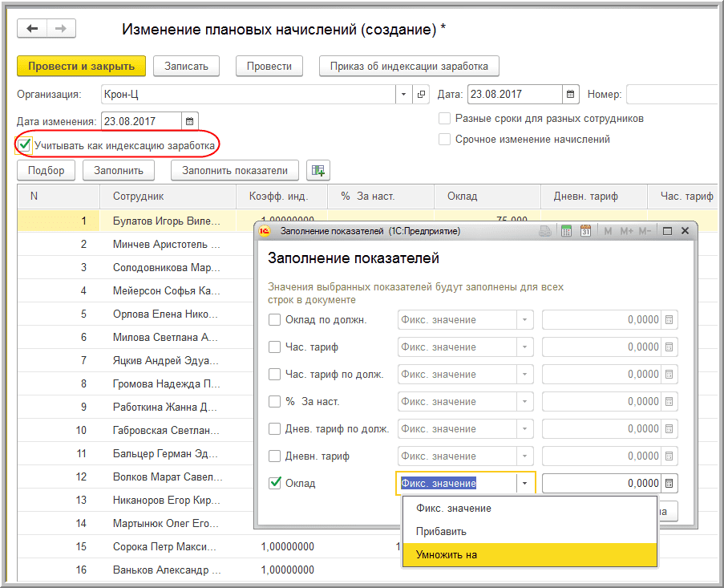Screen dimensions: 724x588
Task: Open the selected organization Крон-Ц
Action: coord(421,94)
